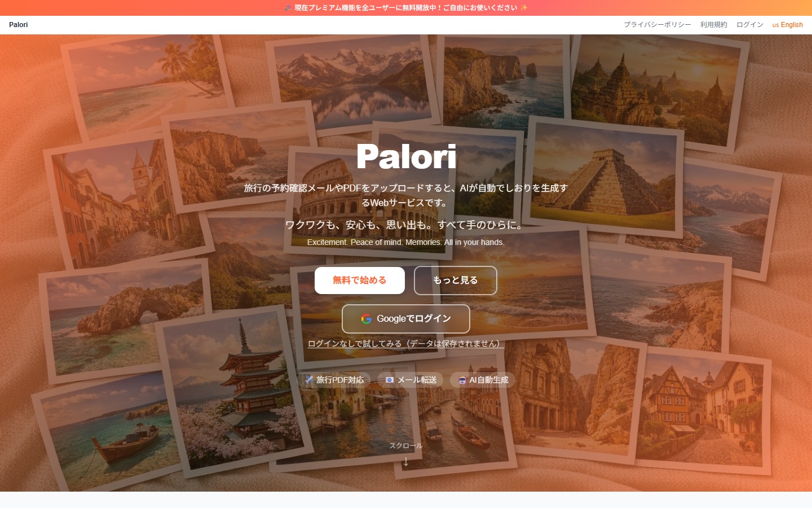Viewport: 812px width, 508px height.
Task: Click the Palori logo in the header
Action: click(19, 25)
